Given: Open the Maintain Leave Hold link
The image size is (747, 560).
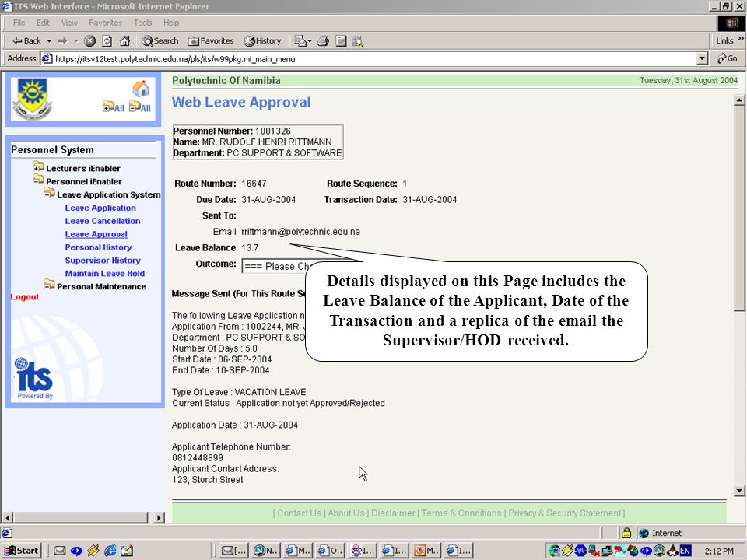Looking at the screenshot, I should tap(105, 273).
